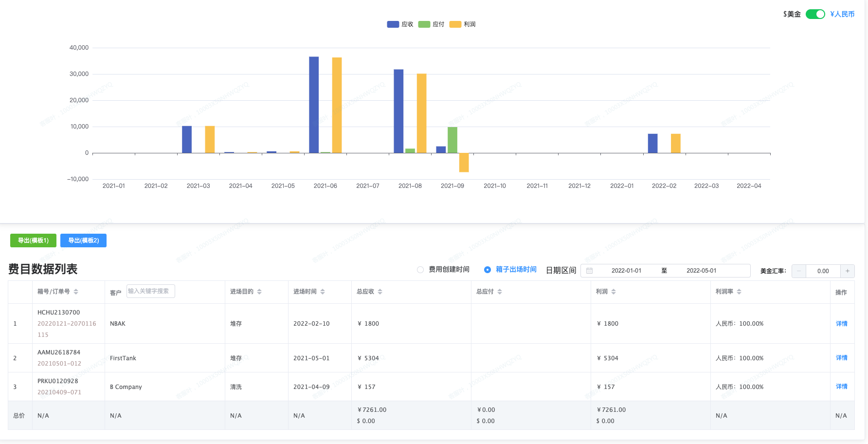Open end date 2022-05-01 picker
868x444 pixels.
[701, 271]
